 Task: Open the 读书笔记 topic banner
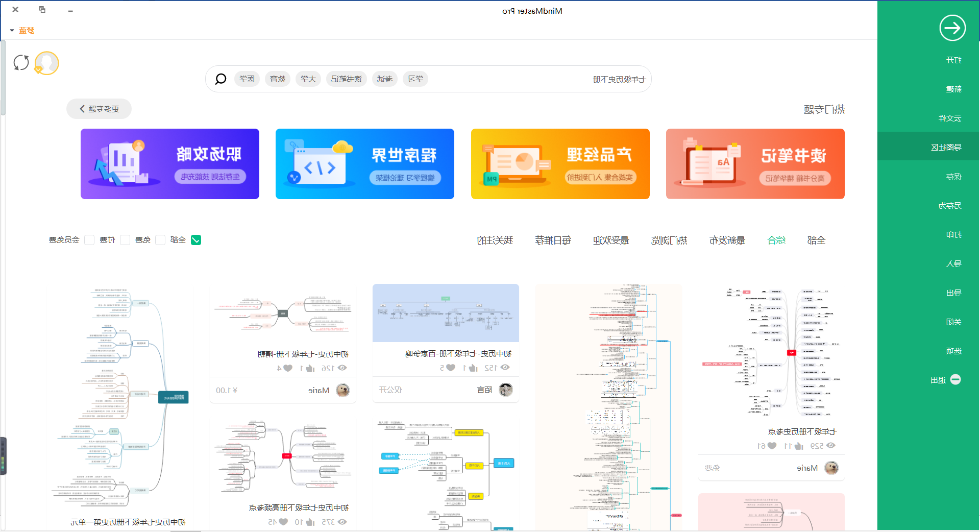click(755, 164)
